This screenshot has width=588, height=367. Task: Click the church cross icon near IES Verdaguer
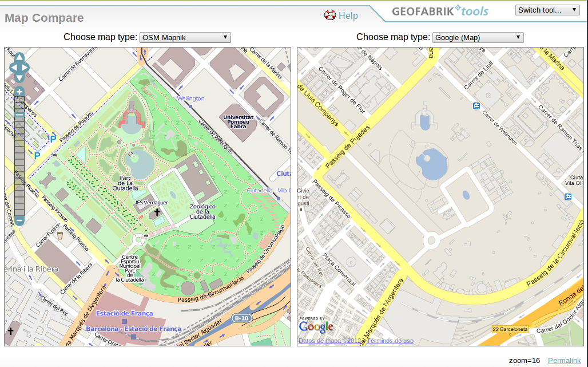coord(157,212)
